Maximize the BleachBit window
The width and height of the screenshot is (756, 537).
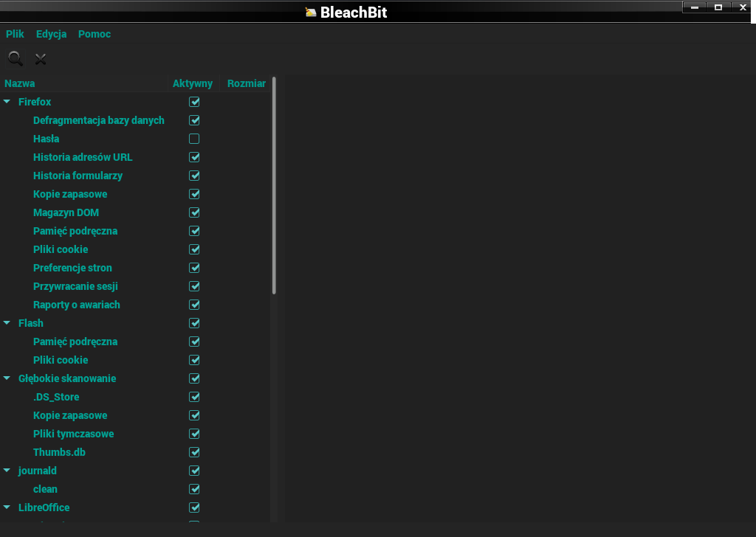tap(718, 7)
